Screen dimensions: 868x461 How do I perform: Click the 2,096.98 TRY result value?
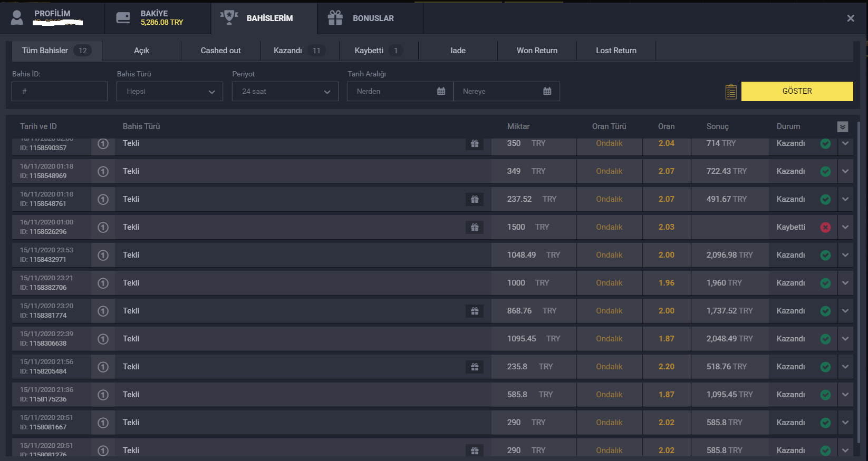click(x=729, y=255)
